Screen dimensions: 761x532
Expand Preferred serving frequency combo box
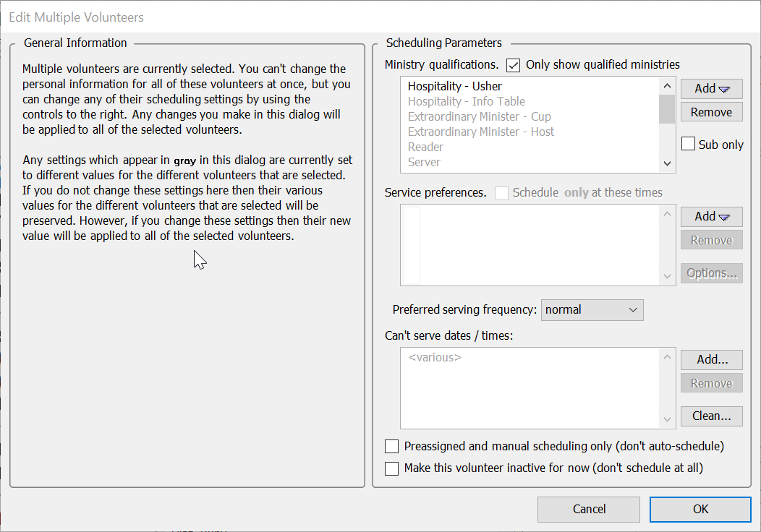pyautogui.click(x=592, y=310)
